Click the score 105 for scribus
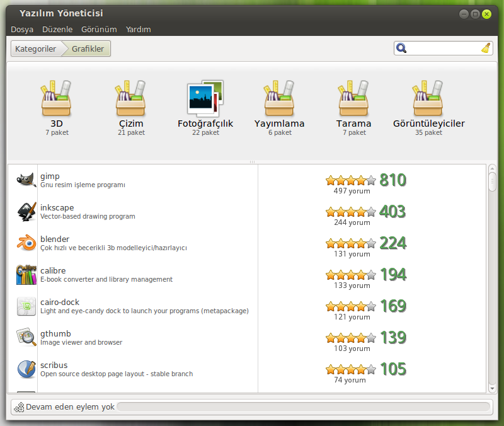The image size is (504, 426). [x=393, y=369]
